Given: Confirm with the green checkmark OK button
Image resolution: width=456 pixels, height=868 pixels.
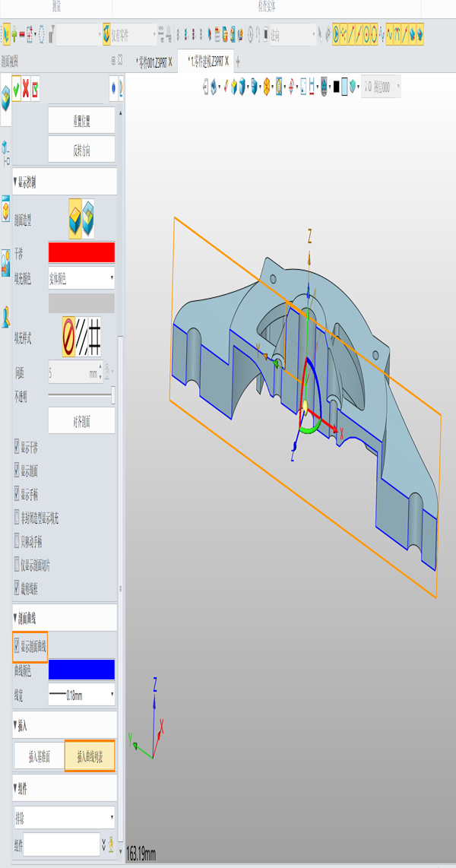Looking at the screenshot, I should click(x=16, y=89).
